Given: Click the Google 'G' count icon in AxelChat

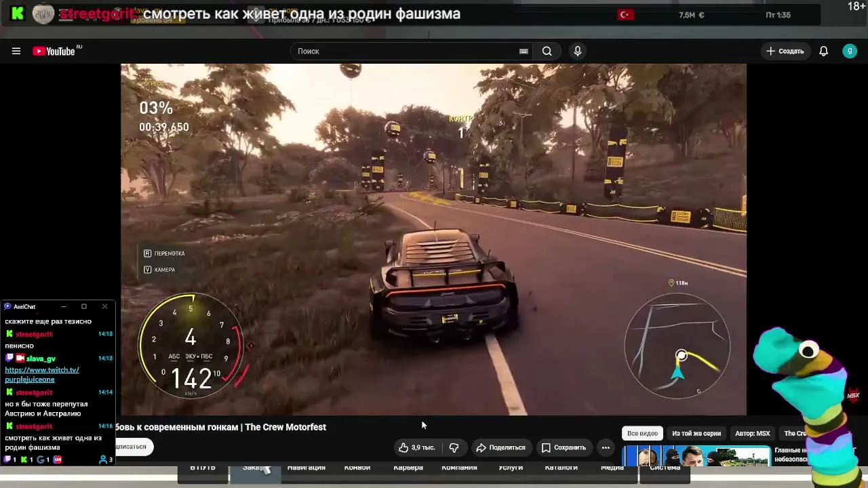Looking at the screenshot, I should [x=41, y=460].
